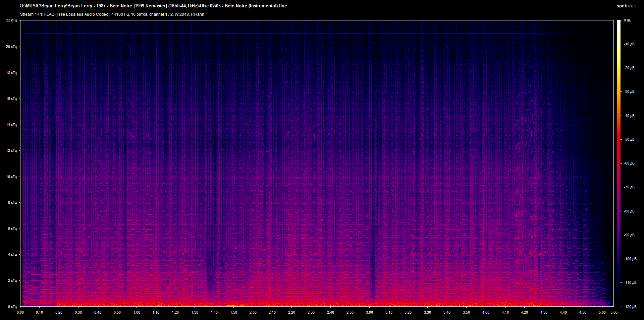Click the 3:10 time axis label
This screenshot has width=644, height=320.
(389, 312)
